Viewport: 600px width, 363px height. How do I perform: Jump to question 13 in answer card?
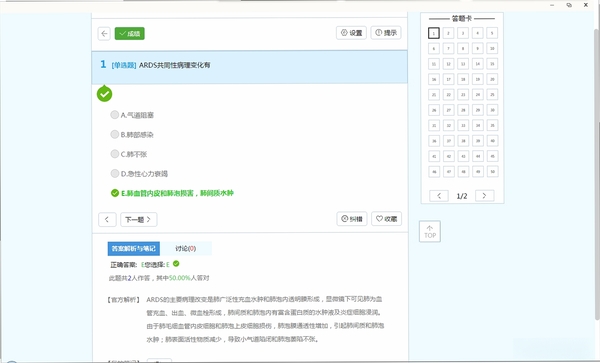[463, 64]
